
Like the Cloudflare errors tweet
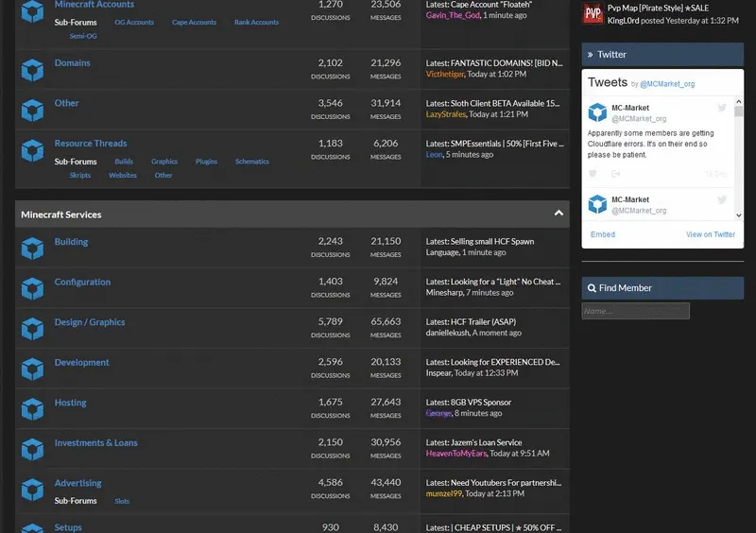pyautogui.click(x=593, y=174)
